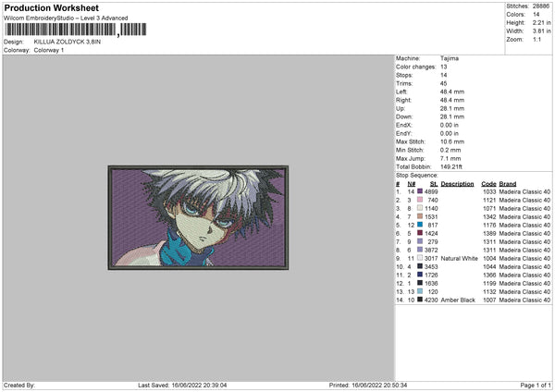Select the Max Jump value '7.1 mm'
Image resolution: width=555 pixels, height=392 pixels.
coord(450,158)
